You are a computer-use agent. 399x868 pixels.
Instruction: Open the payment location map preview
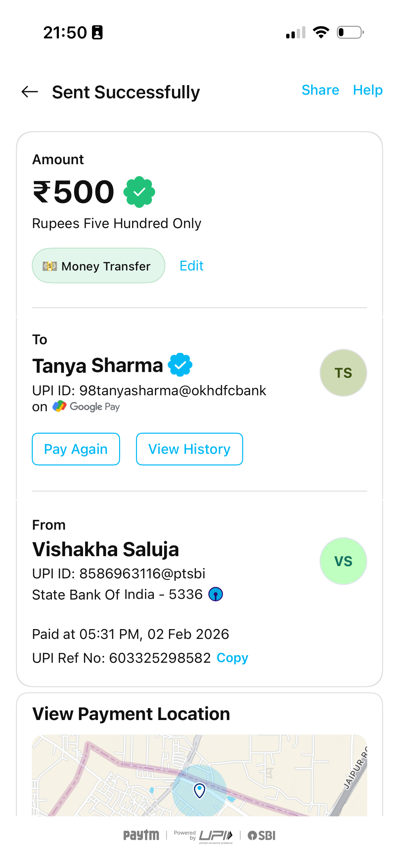(199, 775)
